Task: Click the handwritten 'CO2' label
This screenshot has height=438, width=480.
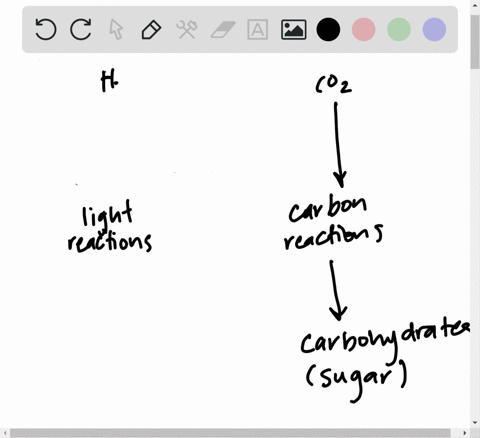Action: pos(333,85)
